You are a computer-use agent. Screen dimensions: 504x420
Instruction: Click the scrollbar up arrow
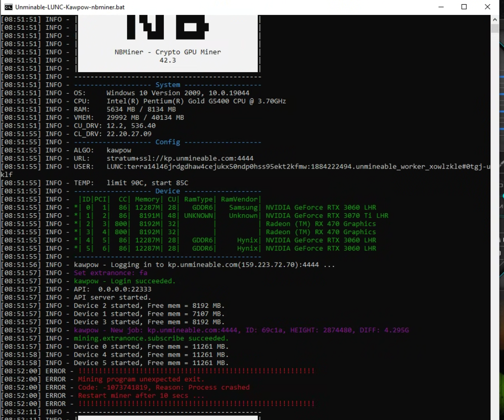(495, 20)
